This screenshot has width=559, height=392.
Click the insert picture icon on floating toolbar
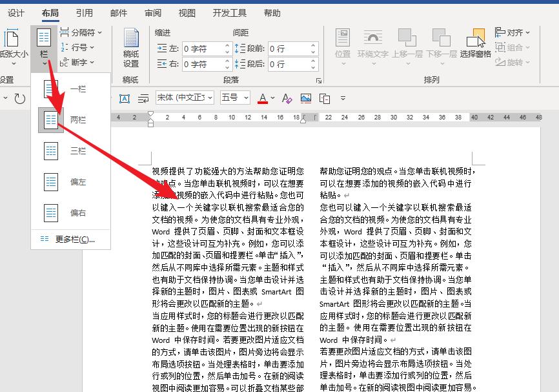point(305,99)
